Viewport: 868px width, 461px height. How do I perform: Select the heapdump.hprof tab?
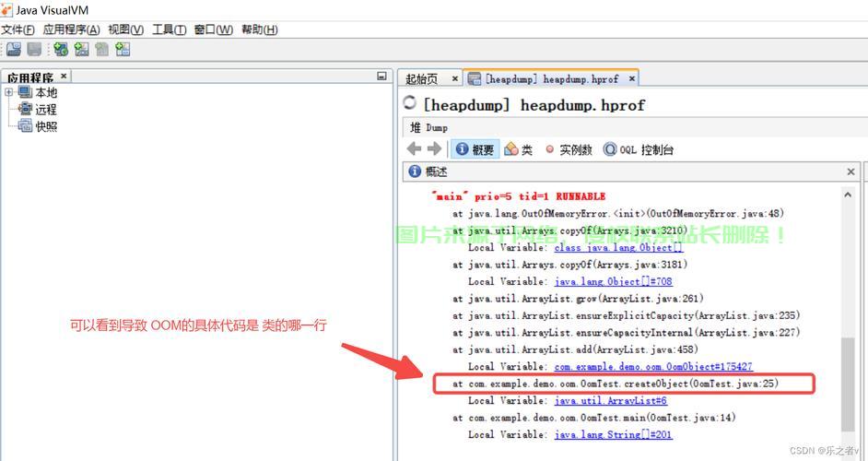tap(552, 78)
